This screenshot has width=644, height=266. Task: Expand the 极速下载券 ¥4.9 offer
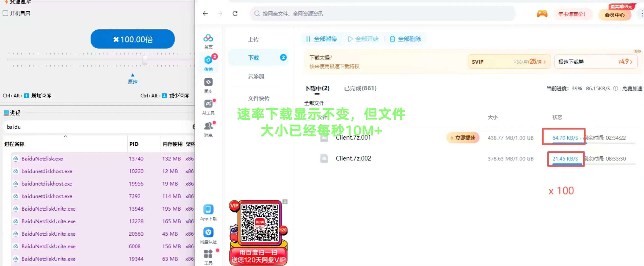pos(596,62)
